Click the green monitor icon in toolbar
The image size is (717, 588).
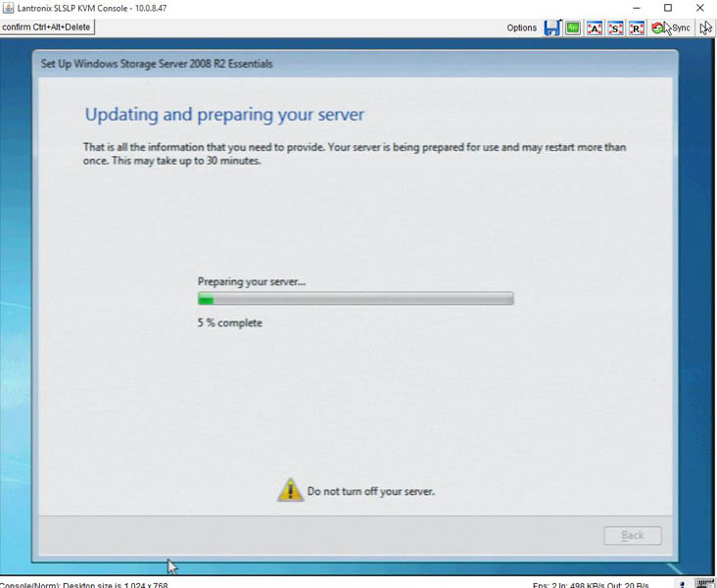(x=572, y=27)
